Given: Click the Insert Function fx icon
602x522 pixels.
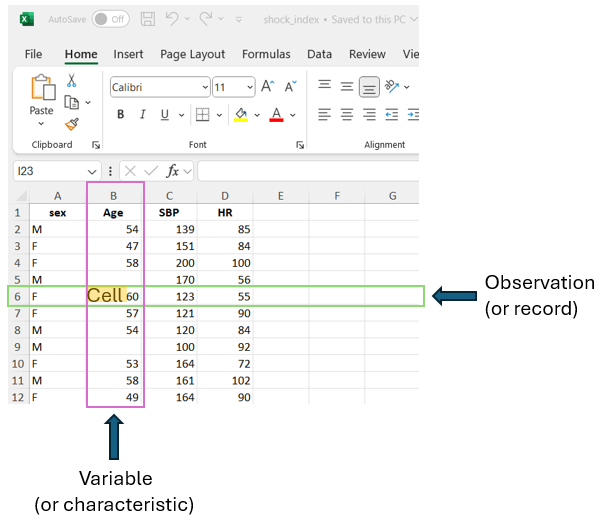Looking at the screenshot, I should [x=174, y=171].
